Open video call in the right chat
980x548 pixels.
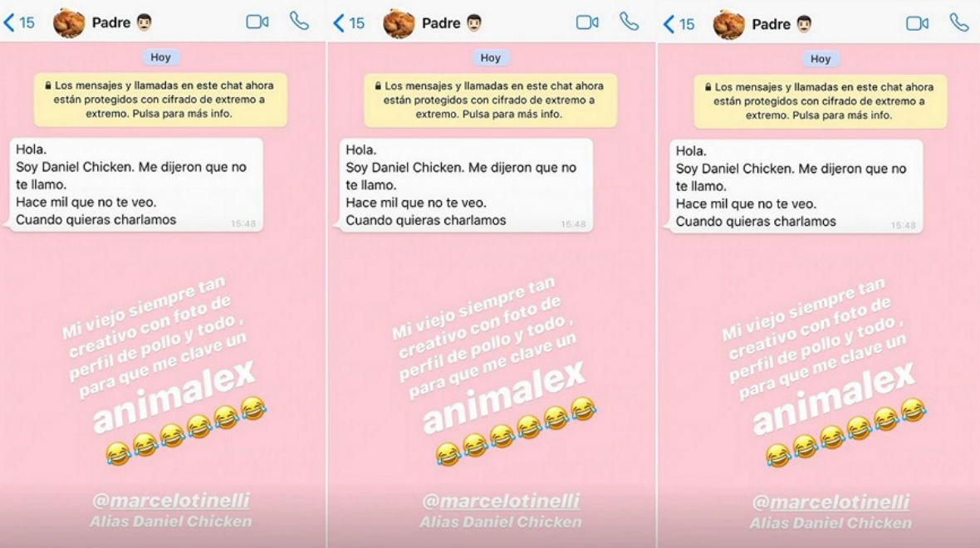click(x=917, y=24)
